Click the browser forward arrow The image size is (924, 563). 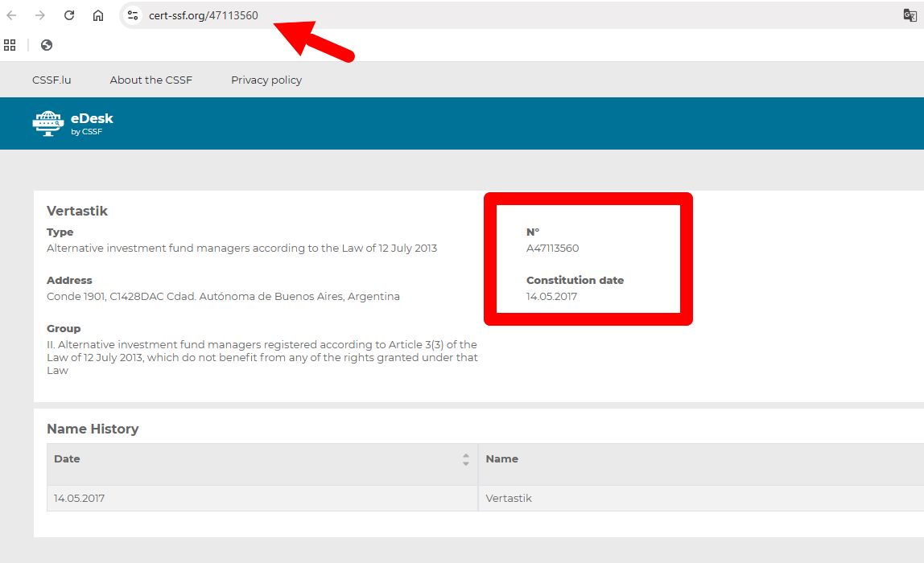click(x=40, y=15)
